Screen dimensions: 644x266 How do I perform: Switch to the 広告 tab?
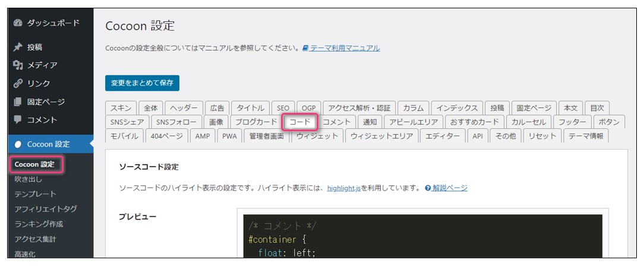pyautogui.click(x=217, y=108)
